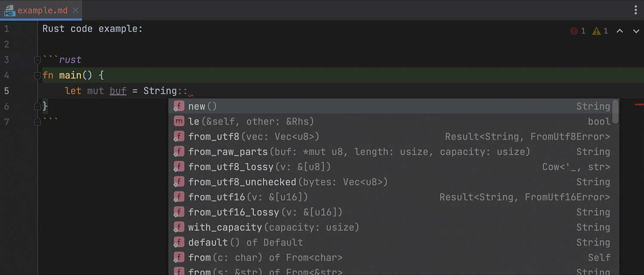Image resolution: width=644 pixels, height=275 pixels.
Task: Click the function icon beside from(c: char)
Action: pos(179,257)
